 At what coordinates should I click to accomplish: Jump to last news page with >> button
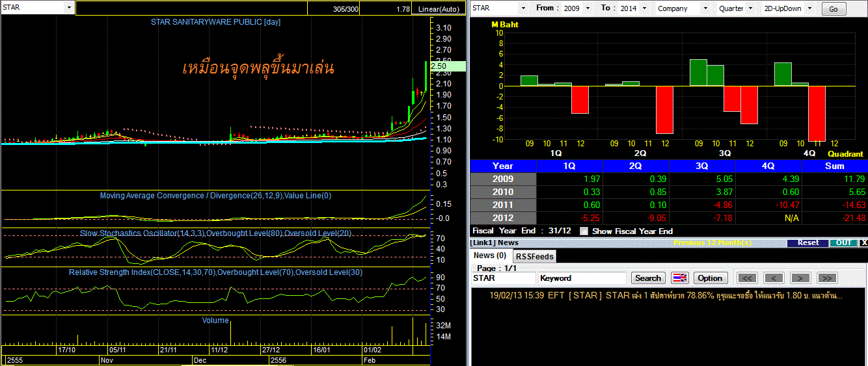tap(826, 278)
